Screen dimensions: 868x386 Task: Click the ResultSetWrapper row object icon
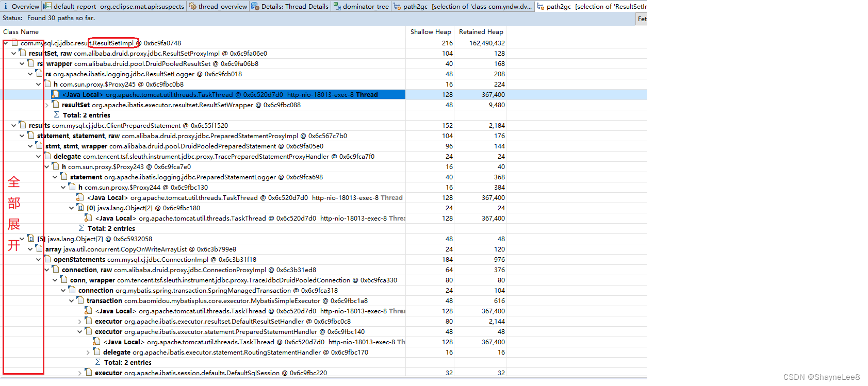click(x=56, y=105)
